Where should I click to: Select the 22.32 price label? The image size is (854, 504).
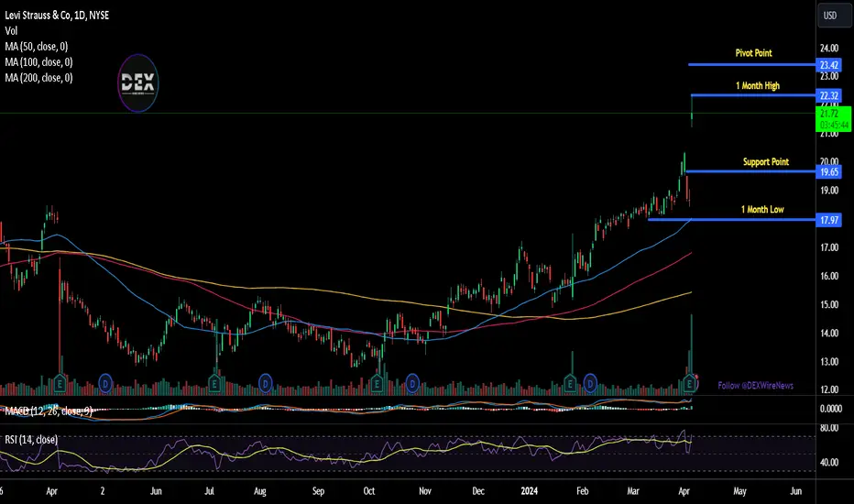pos(829,96)
